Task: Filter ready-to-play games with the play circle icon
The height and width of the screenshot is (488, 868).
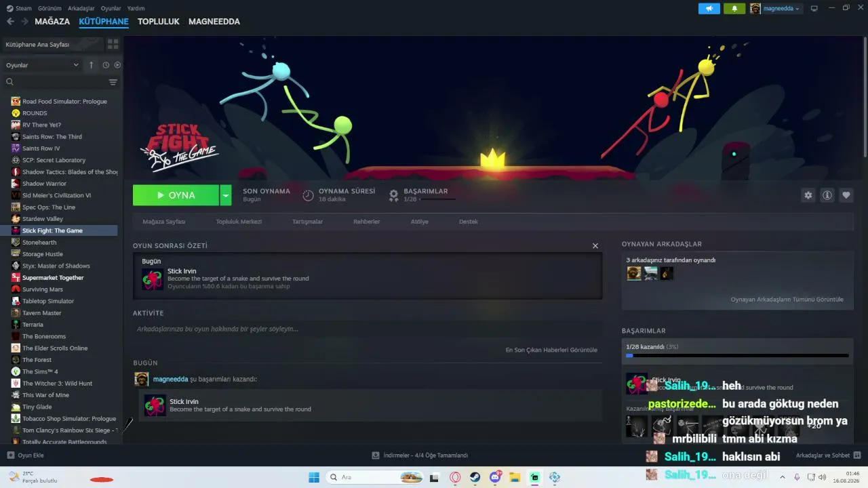Action: coord(117,65)
